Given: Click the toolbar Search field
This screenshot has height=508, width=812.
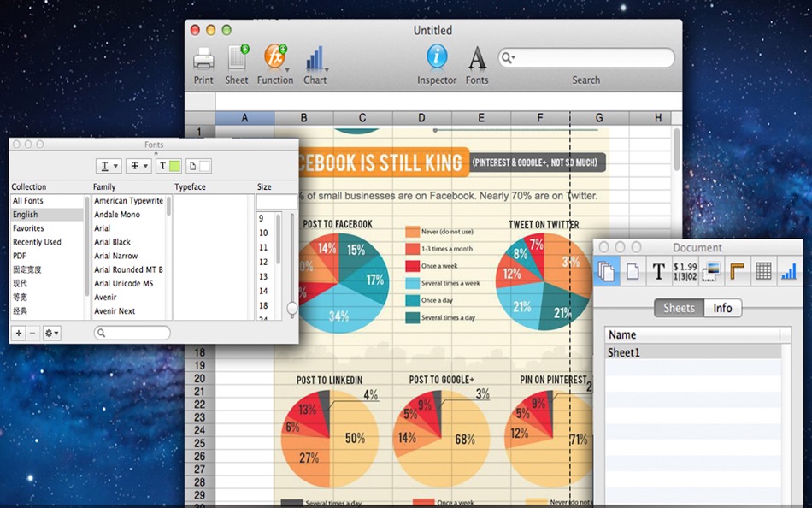Looking at the screenshot, I should coord(586,57).
